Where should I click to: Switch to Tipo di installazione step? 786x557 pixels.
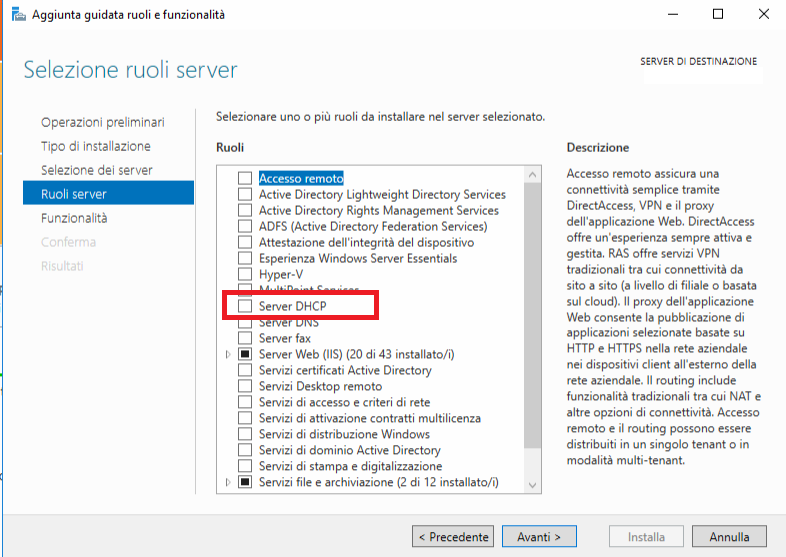pyautogui.click(x=96, y=146)
